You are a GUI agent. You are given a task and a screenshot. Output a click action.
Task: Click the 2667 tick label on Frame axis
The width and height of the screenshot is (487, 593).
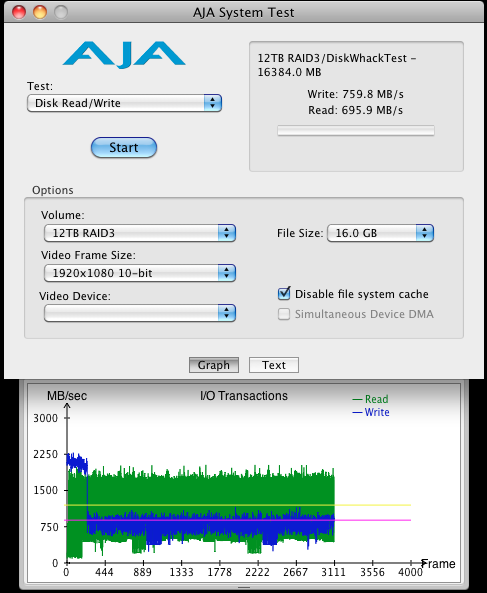click(296, 573)
